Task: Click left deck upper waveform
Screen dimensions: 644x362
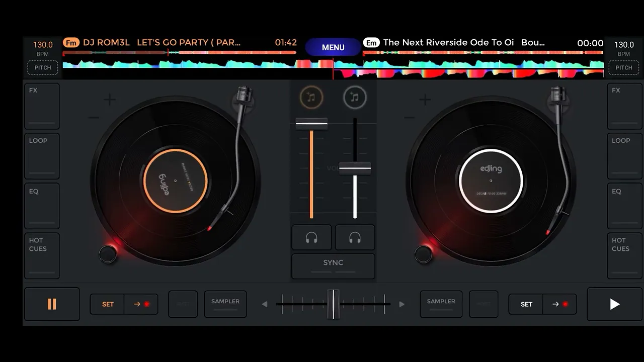Action: point(198,64)
